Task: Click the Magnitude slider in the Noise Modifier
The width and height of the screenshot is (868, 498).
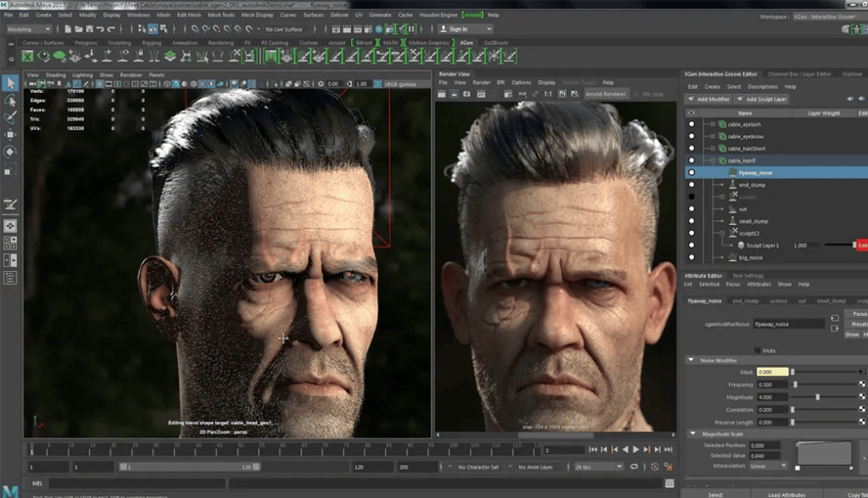Action: 818,397
